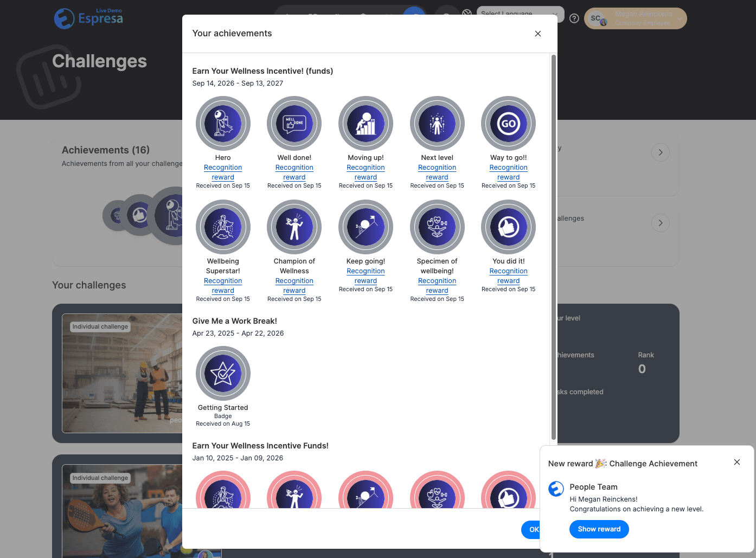
Task: Click the Show reward button
Action: tap(599, 529)
